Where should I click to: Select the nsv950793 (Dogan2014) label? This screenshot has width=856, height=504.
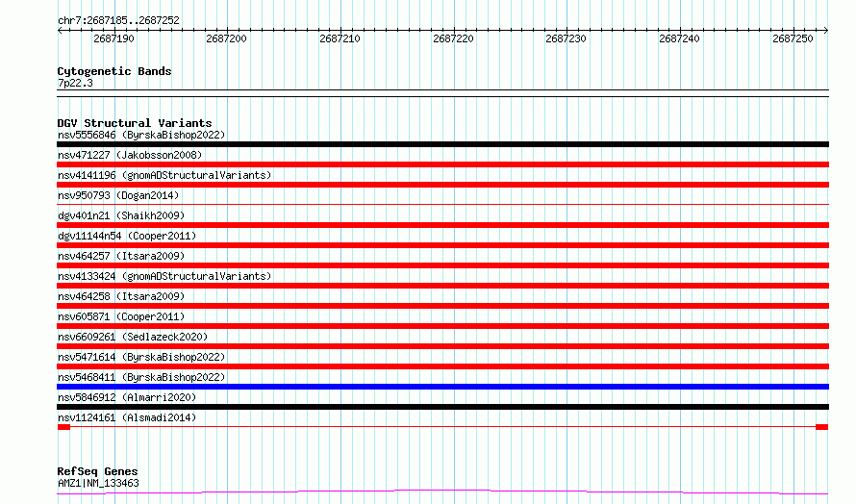[118, 195]
